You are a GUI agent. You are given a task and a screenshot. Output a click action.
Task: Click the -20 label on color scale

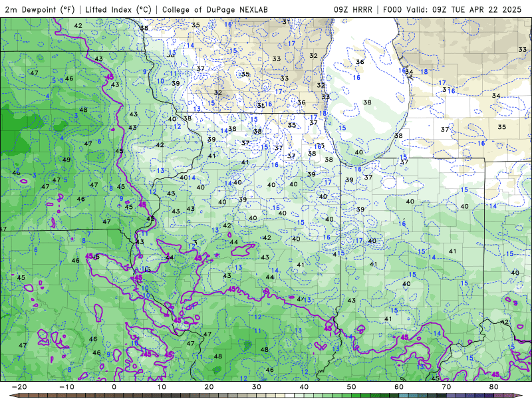(x=19, y=387)
